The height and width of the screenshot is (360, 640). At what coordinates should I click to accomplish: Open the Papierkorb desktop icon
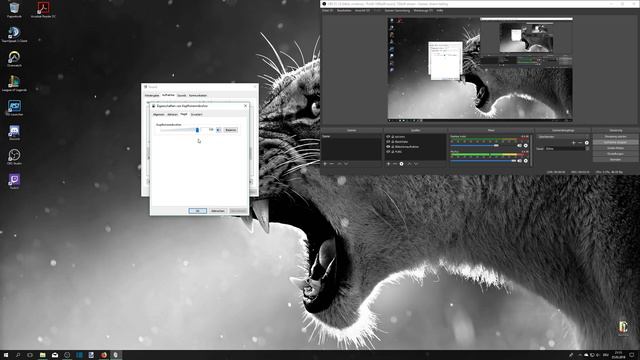coord(14,10)
